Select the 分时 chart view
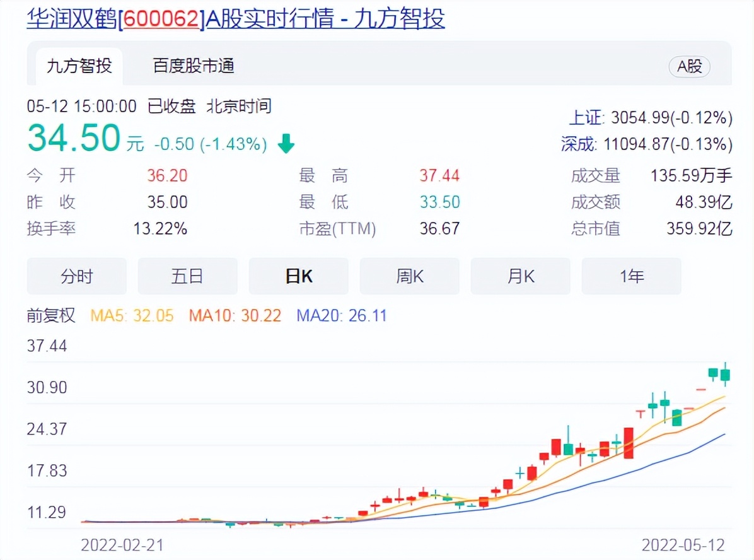Image resolution: width=754 pixels, height=560 pixels. (x=77, y=276)
